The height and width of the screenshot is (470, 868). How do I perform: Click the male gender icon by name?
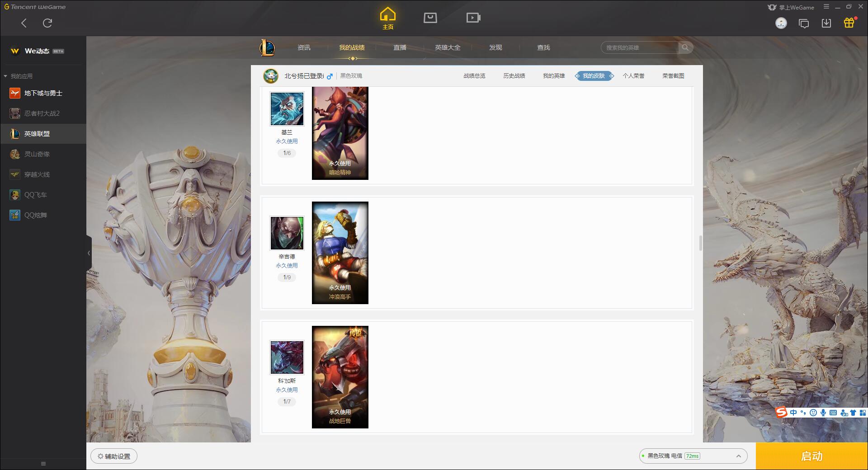click(x=330, y=76)
